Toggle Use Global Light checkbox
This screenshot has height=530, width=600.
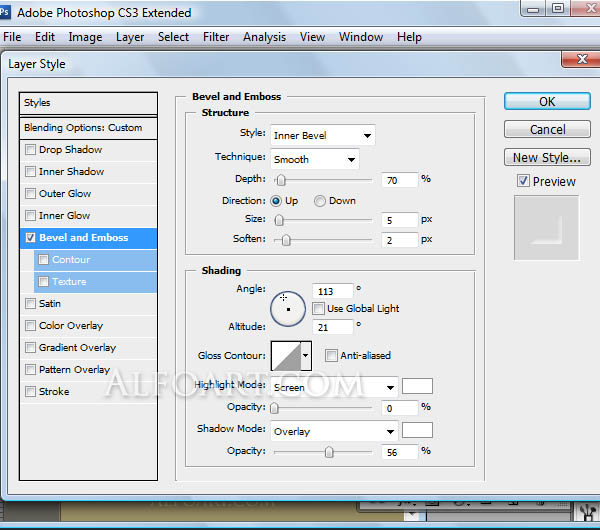coord(318,308)
